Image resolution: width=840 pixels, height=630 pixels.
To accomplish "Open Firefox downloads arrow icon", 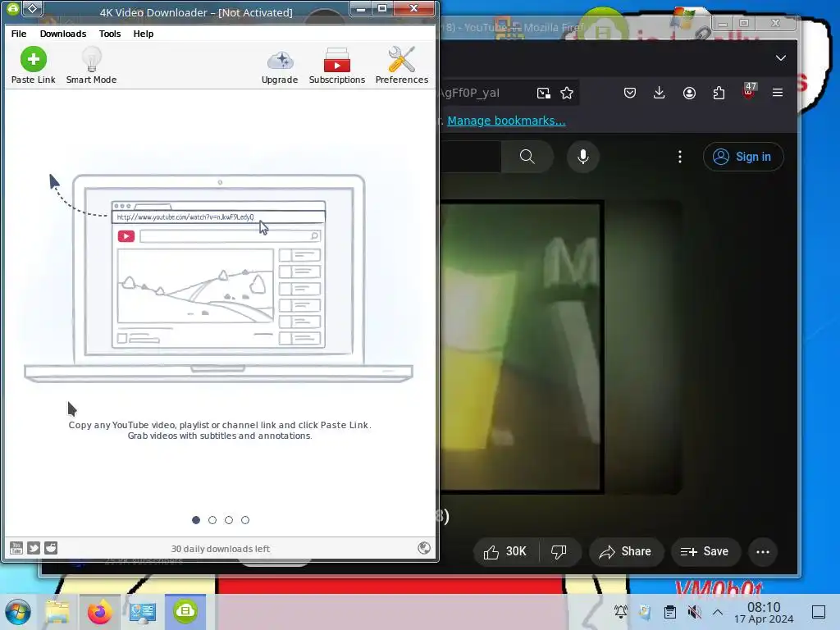I will click(660, 93).
